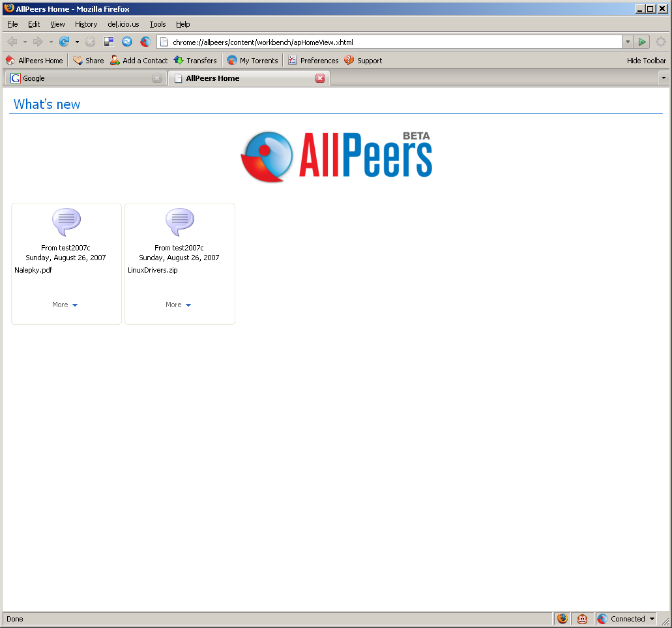Click the AllPeers status bar icon
The image size is (672, 628).
pos(602,619)
